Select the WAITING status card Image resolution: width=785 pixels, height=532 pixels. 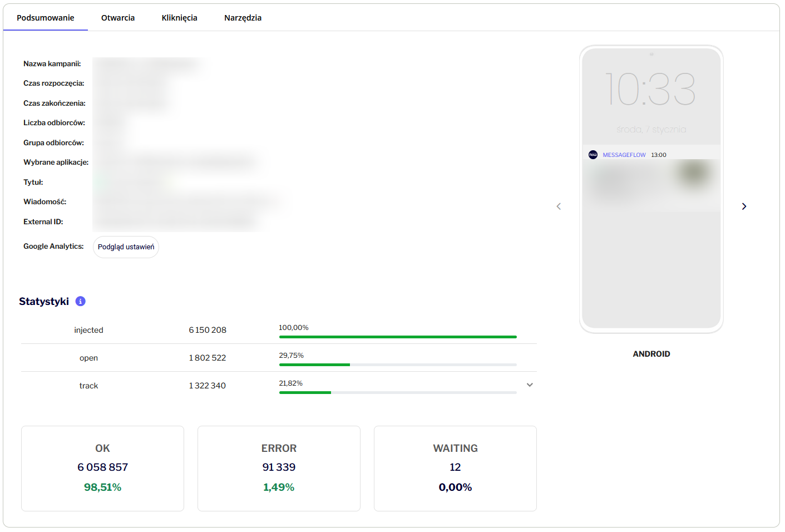[455, 468]
